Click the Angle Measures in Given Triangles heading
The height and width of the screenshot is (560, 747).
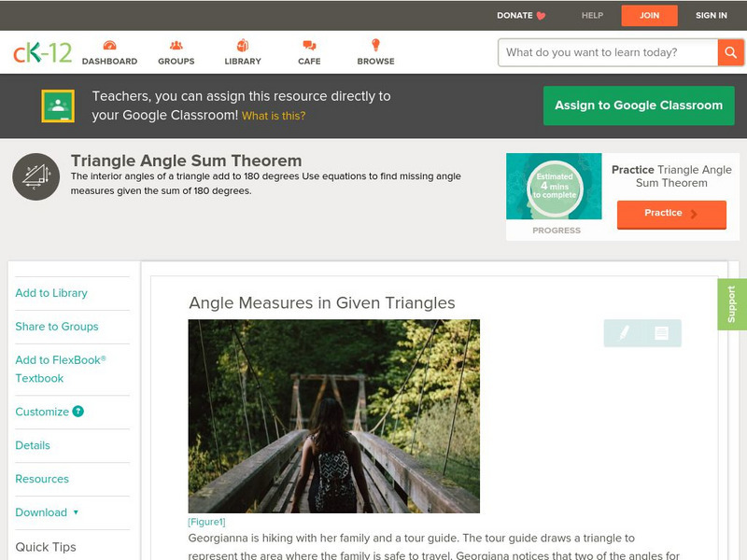coord(322,302)
